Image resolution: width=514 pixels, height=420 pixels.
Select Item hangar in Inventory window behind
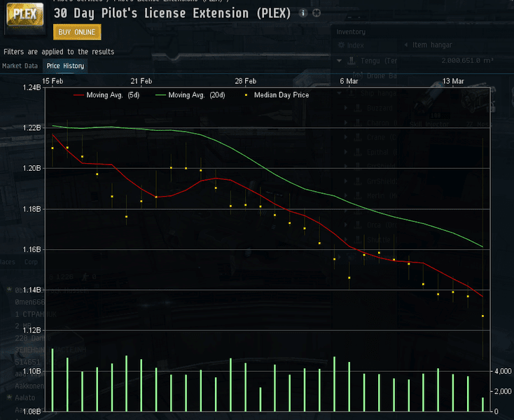point(432,45)
